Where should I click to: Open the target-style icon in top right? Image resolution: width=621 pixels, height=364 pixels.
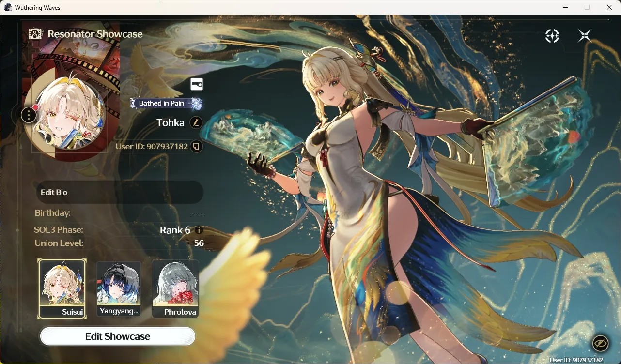click(552, 36)
